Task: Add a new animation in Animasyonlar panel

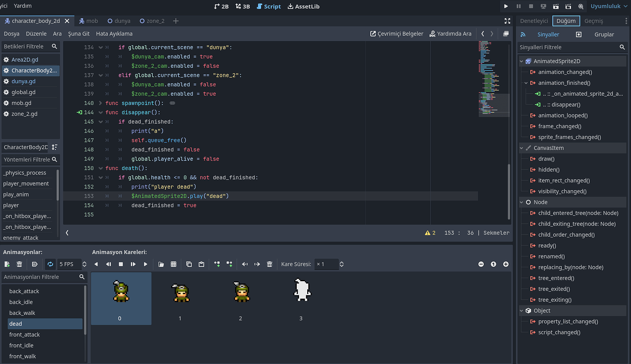Action: (7, 264)
